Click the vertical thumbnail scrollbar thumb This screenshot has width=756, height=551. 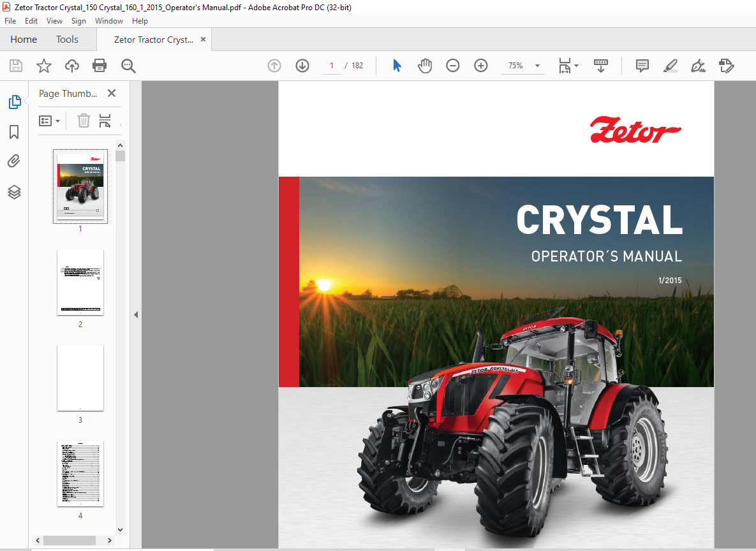click(121, 156)
